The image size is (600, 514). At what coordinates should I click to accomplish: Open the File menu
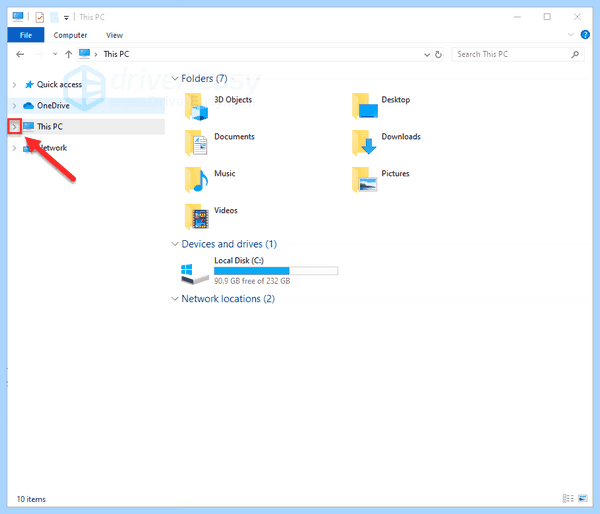26,35
